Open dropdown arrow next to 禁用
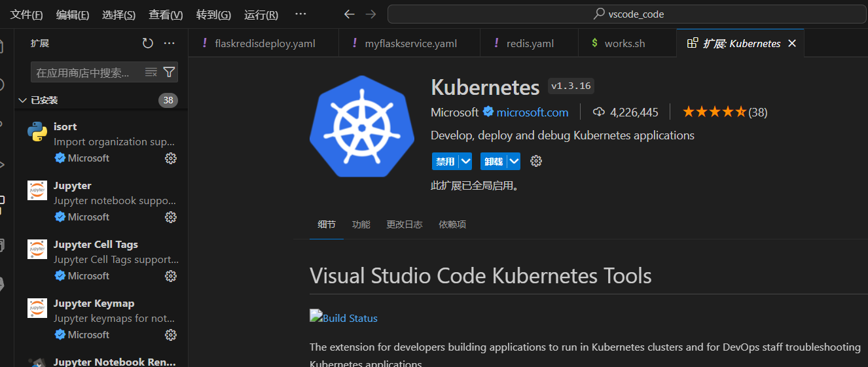868x367 pixels. (465, 161)
